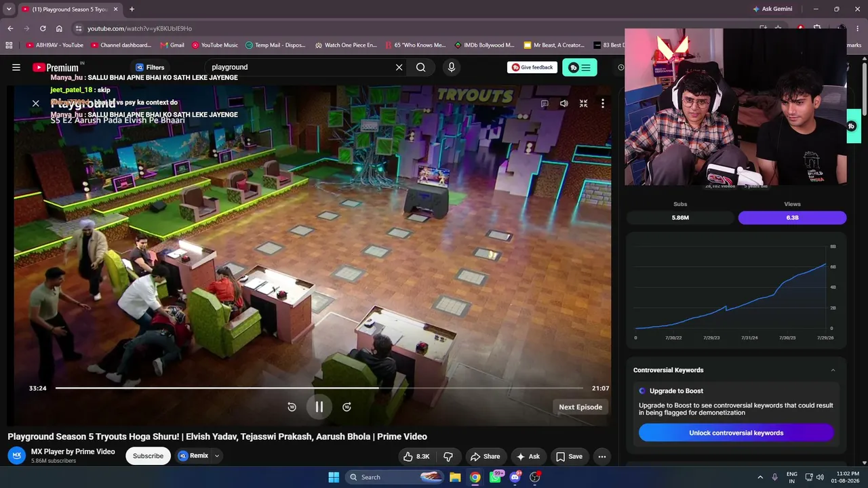Open a new browser tab
The image size is (868, 488).
(x=132, y=9)
